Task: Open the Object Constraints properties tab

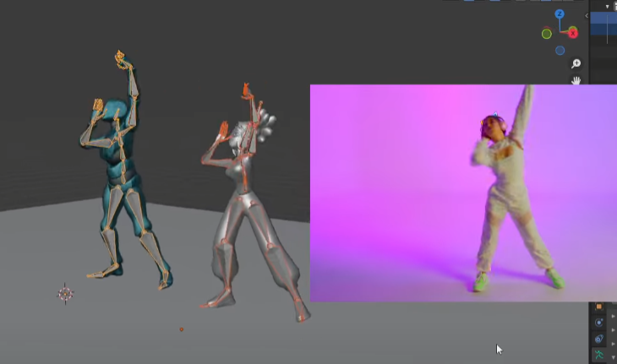Action: pos(599,339)
